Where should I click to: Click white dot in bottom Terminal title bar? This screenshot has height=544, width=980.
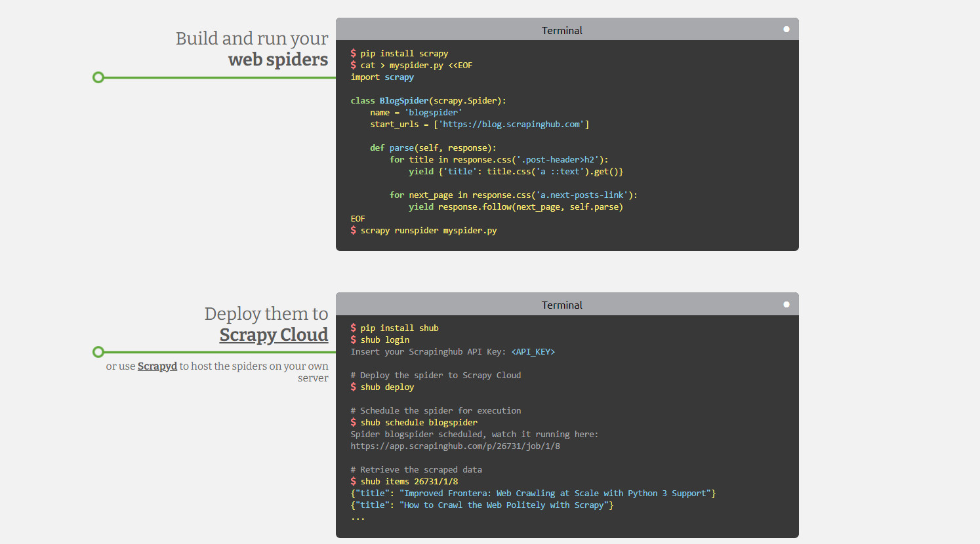click(786, 305)
